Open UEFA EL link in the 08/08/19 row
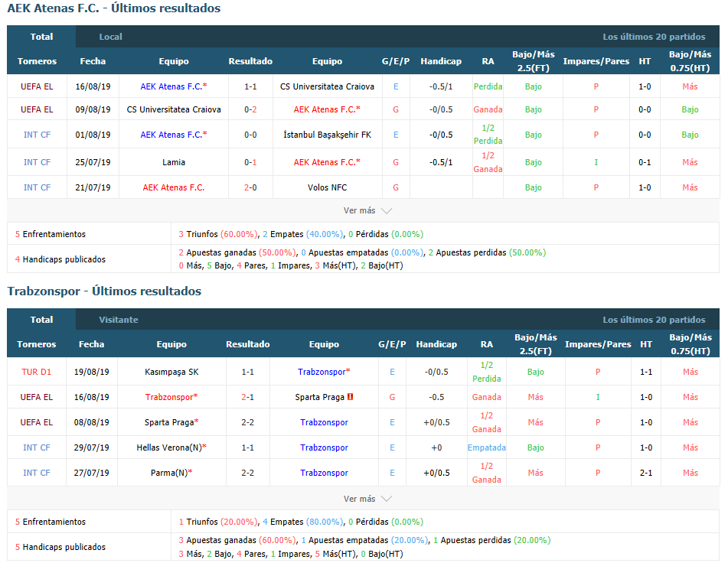 click(36, 422)
